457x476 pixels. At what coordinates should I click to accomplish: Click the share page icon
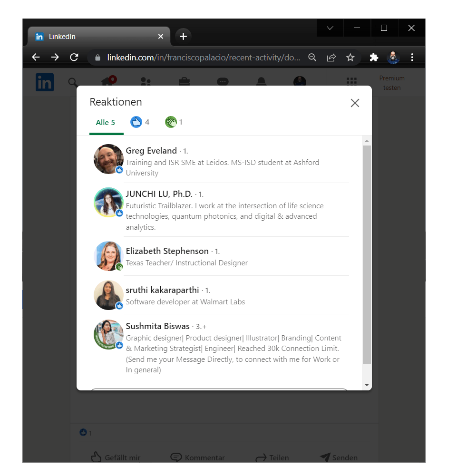click(331, 58)
